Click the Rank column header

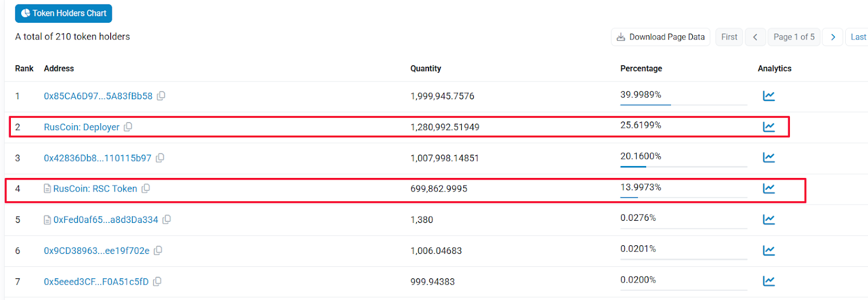coord(24,68)
